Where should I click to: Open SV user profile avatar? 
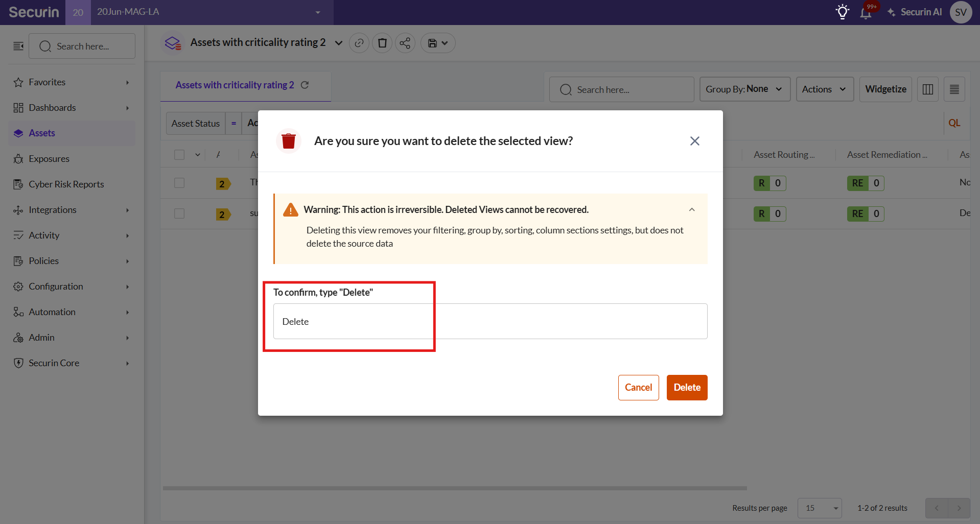coord(961,12)
